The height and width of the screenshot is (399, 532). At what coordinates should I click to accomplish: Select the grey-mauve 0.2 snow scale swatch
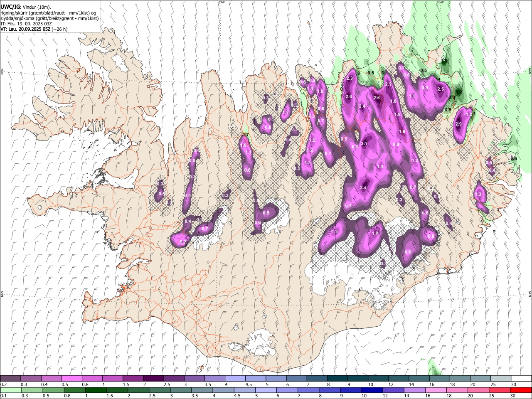click(x=10, y=379)
